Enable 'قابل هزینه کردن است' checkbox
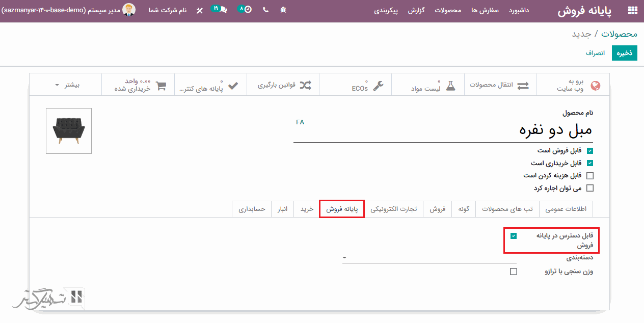The image size is (644, 323). tap(590, 176)
